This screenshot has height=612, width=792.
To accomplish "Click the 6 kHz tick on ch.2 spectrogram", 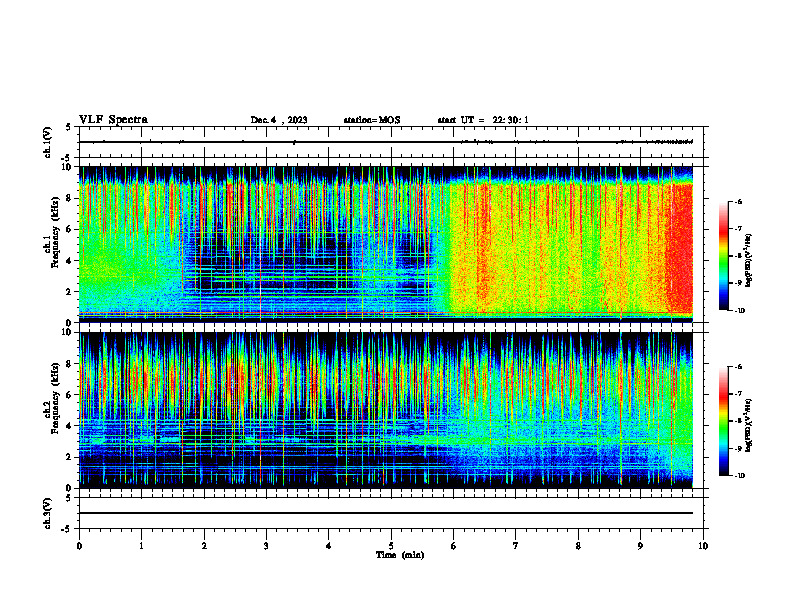I will [70, 395].
